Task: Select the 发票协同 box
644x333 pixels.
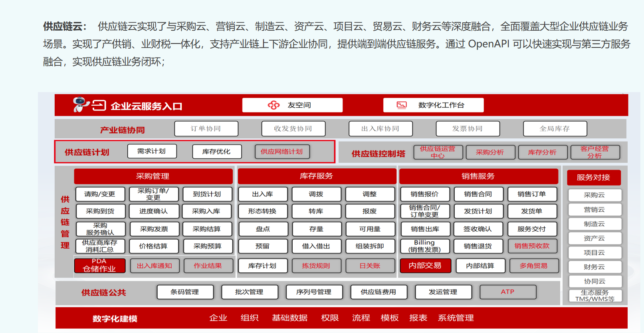Action: [x=468, y=128]
